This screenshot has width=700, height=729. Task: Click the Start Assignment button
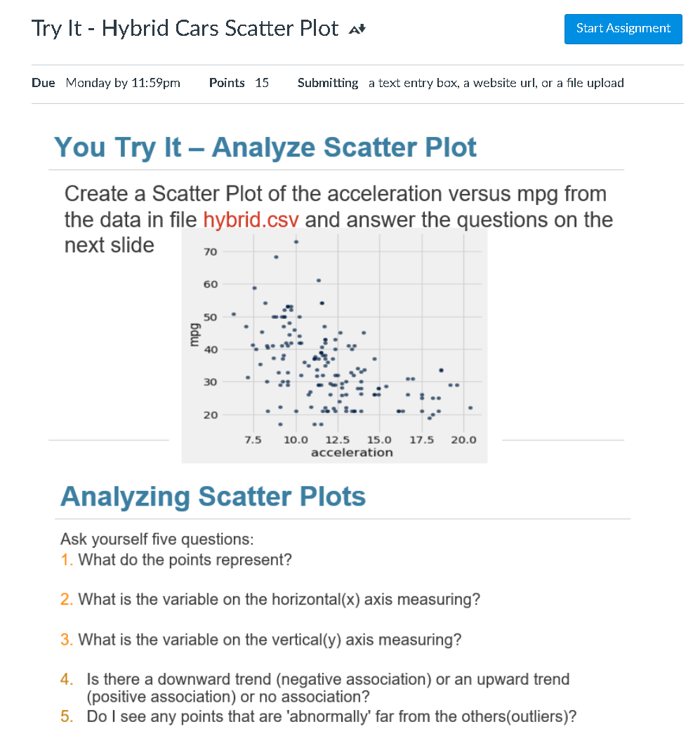click(x=622, y=29)
